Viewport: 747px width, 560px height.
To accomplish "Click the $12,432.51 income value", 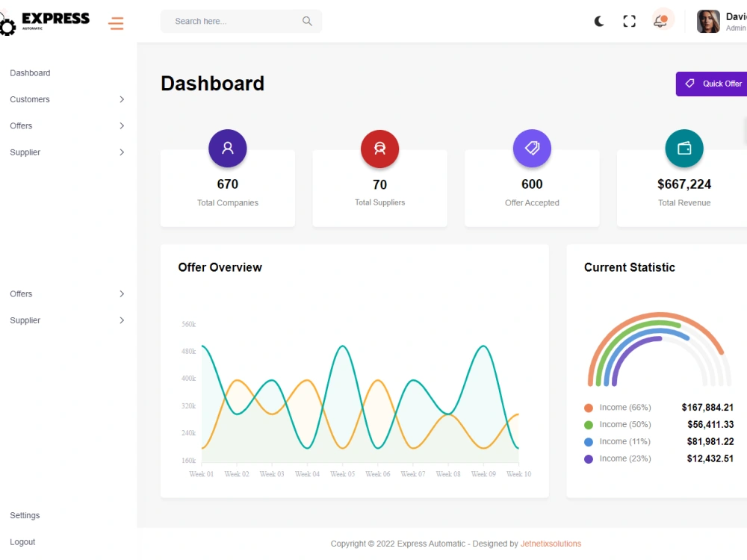I will coord(710,458).
